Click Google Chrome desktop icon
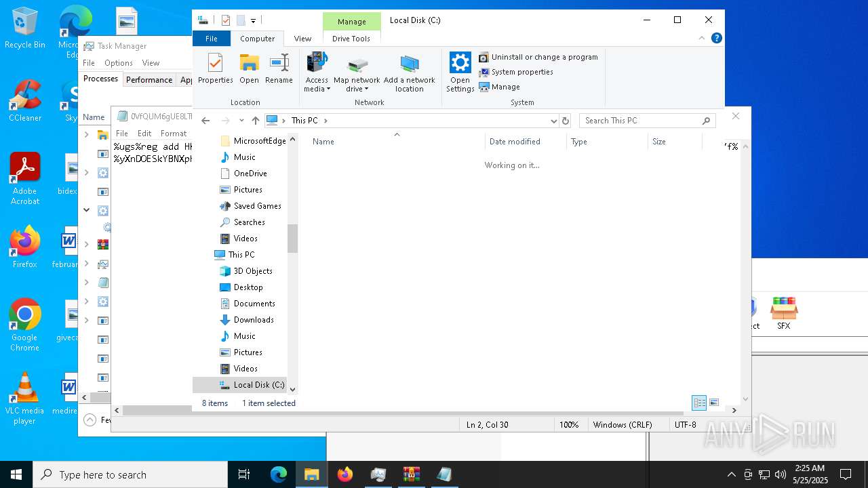 click(24, 325)
